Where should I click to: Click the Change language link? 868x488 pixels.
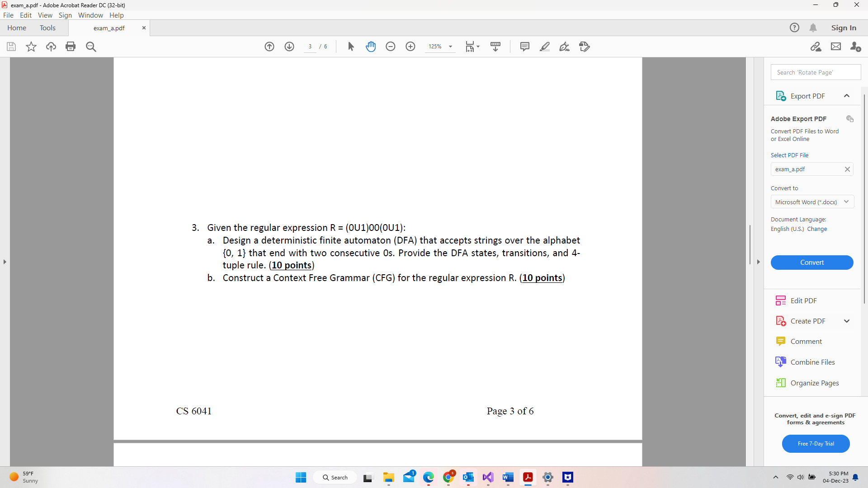click(817, 229)
